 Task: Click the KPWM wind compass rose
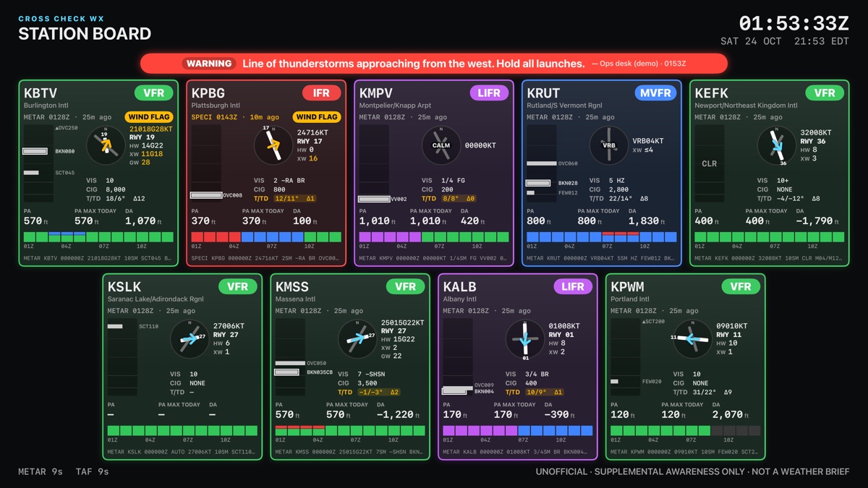click(692, 339)
